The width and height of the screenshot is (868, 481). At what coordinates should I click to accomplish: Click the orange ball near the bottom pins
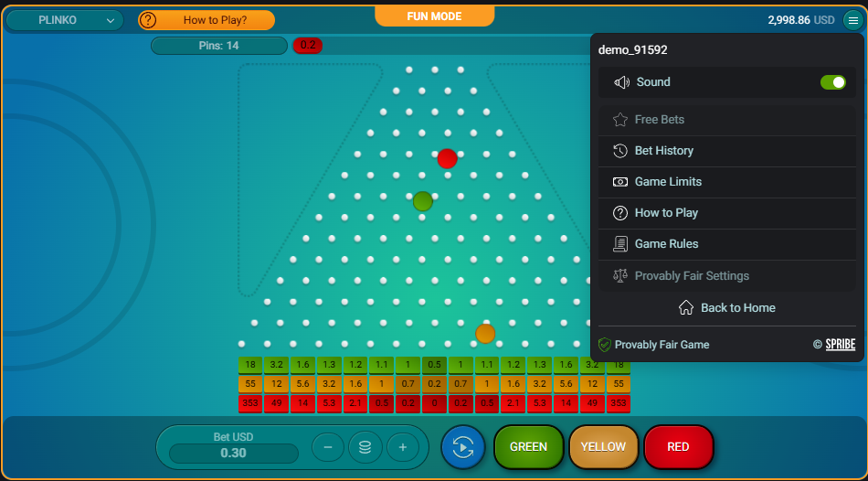tap(485, 334)
